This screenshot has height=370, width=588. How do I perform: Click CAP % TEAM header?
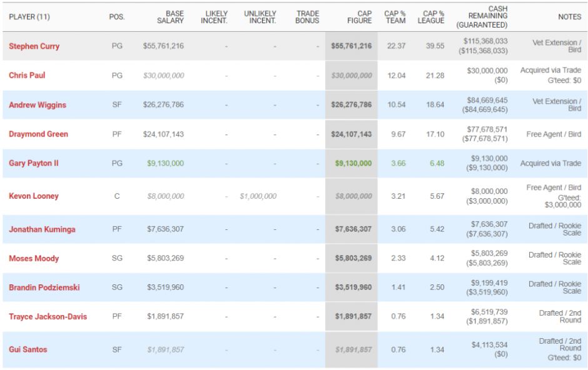pyautogui.click(x=395, y=17)
